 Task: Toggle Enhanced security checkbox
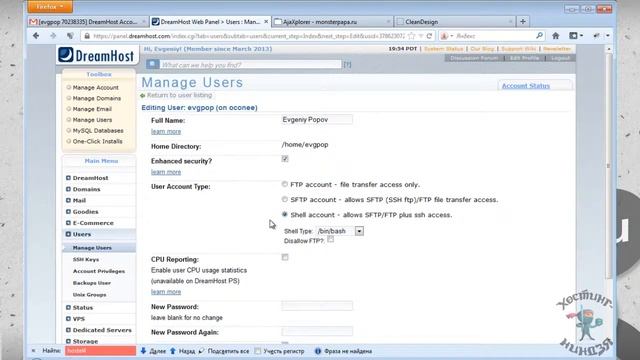(285, 159)
